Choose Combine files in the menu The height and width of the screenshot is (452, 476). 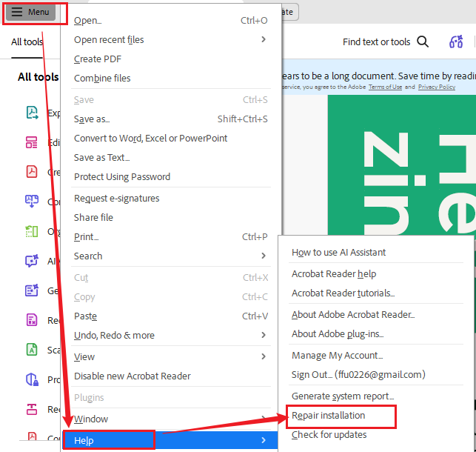(170, 78)
